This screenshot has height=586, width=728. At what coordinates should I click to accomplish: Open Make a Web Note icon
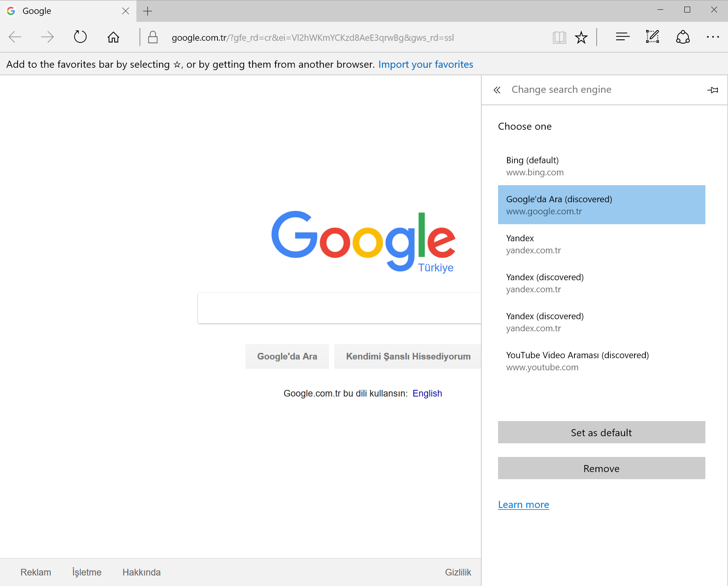point(652,37)
